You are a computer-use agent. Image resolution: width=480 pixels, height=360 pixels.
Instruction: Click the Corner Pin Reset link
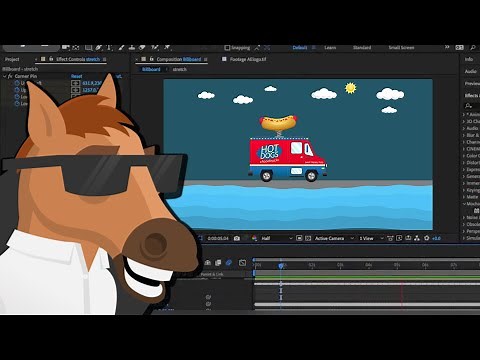click(x=76, y=76)
